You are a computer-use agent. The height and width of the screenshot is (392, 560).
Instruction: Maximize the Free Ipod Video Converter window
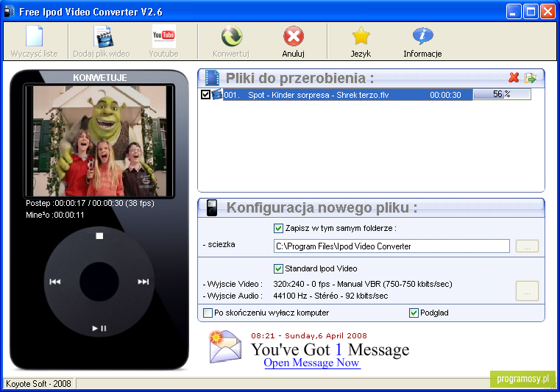coord(531,12)
